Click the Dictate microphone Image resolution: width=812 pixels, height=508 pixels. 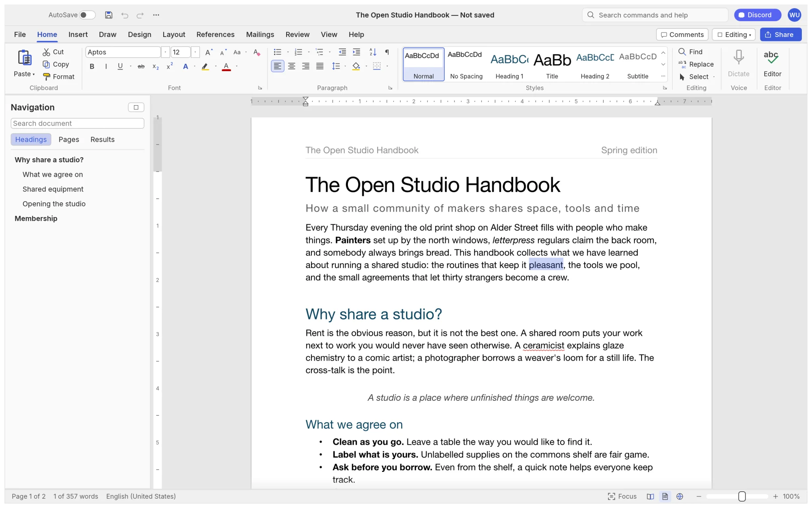739,63
